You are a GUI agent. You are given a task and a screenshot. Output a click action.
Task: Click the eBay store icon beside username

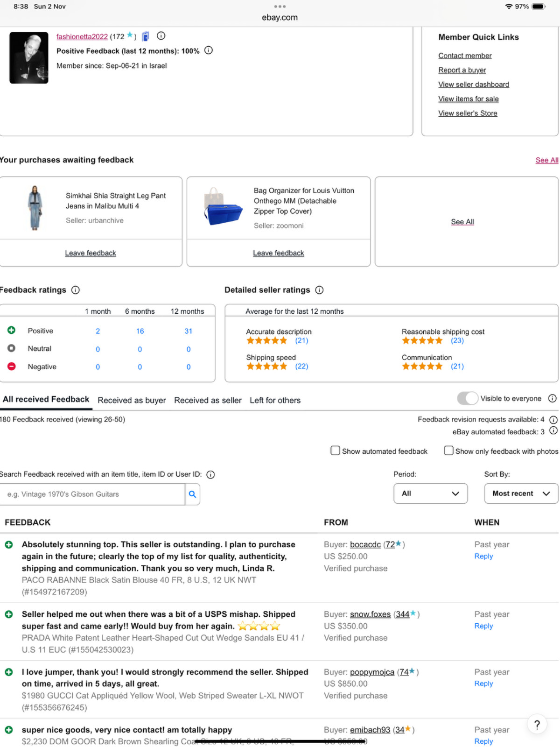coord(146,36)
